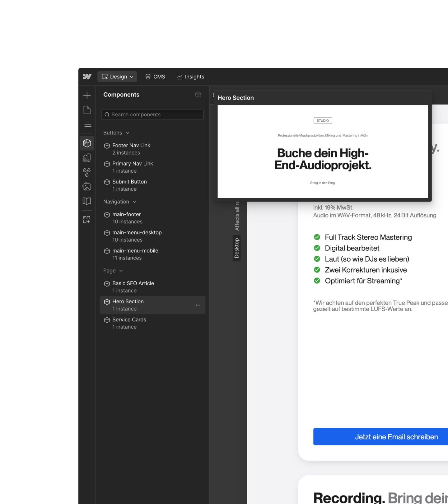Collapse the Buttons group
The image size is (448, 504).
(x=116, y=133)
